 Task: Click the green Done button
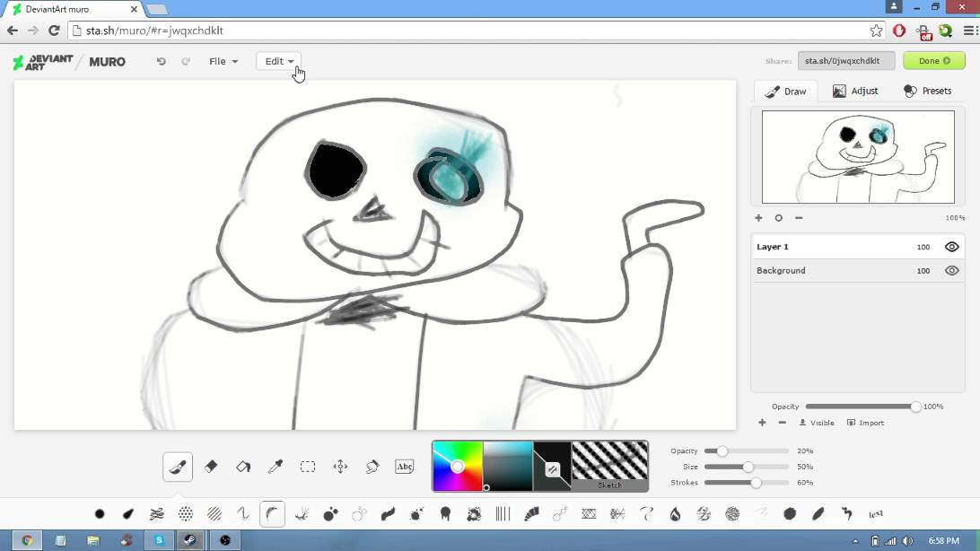[933, 61]
